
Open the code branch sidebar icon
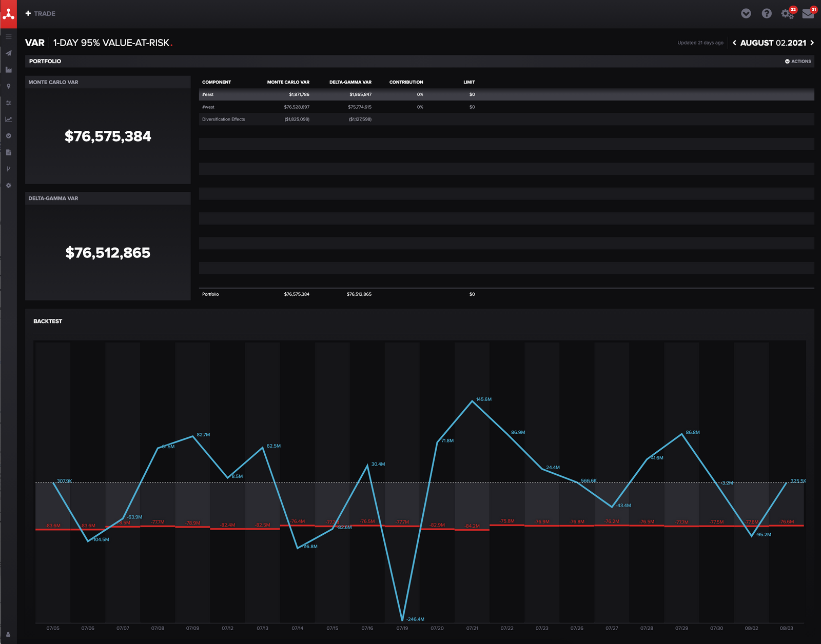pos(8,169)
